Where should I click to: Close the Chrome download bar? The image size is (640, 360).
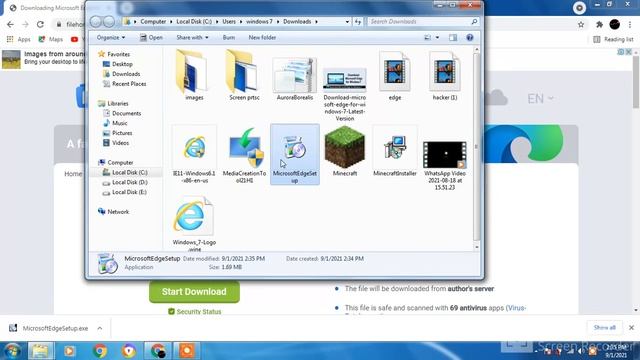(631, 328)
